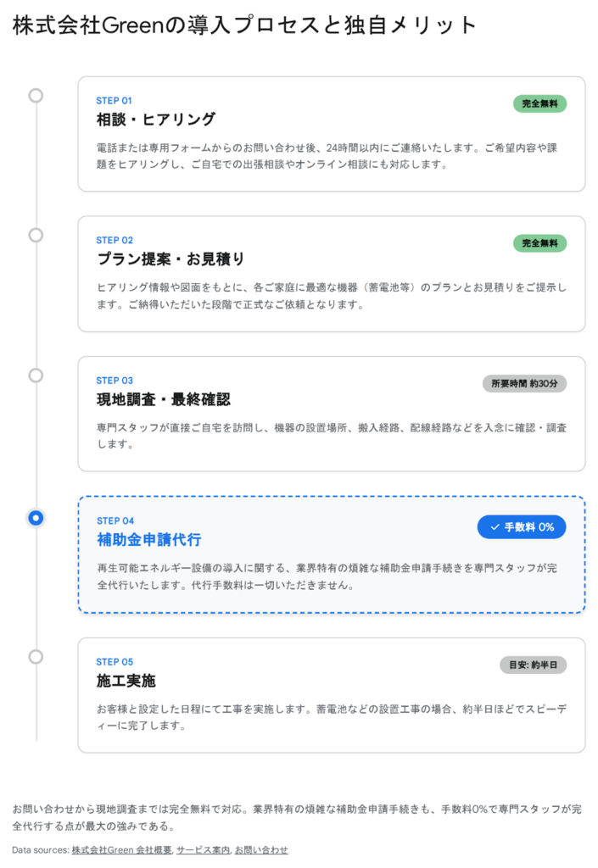Click the highlighted 補助金申請代行 heading
598x868 pixels.
tap(149, 540)
